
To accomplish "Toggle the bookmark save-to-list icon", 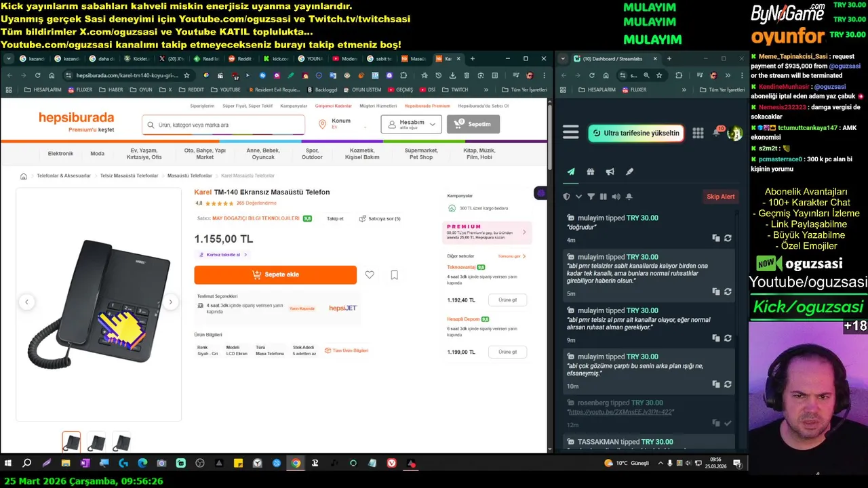I will [x=394, y=274].
